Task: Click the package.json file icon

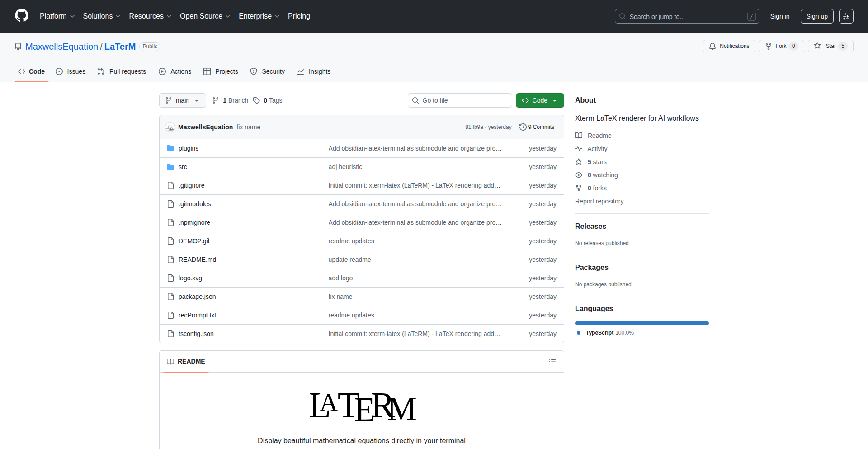Action: click(x=170, y=297)
